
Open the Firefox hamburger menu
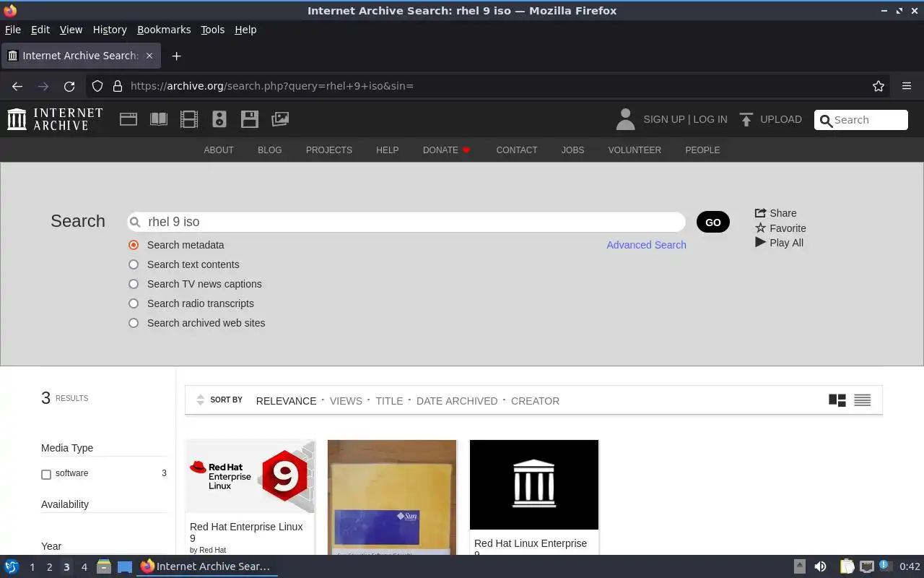click(907, 86)
